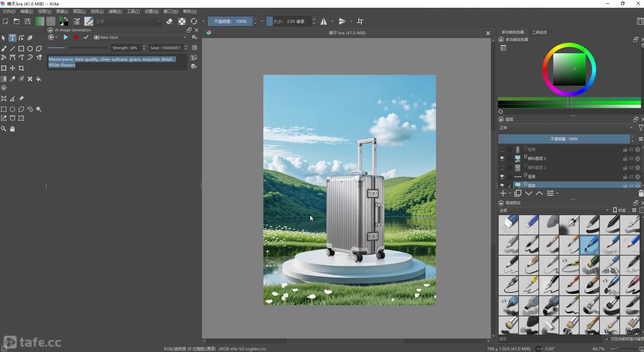Expand the horizontal mirror options arrow
The height and width of the screenshot is (352, 644).
click(x=332, y=22)
